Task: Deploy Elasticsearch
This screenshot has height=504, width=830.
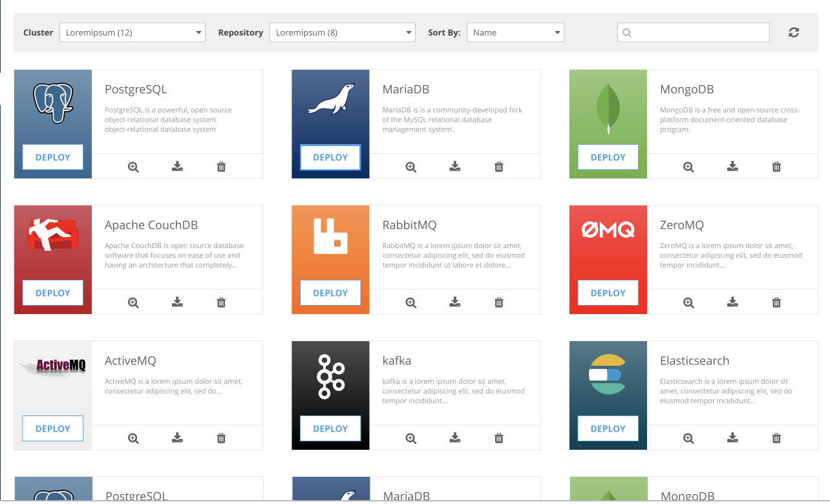Action: [x=608, y=428]
